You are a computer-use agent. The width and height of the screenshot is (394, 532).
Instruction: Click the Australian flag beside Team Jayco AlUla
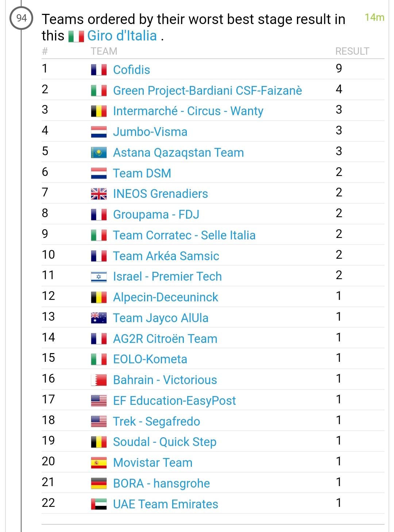pyautogui.click(x=99, y=318)
